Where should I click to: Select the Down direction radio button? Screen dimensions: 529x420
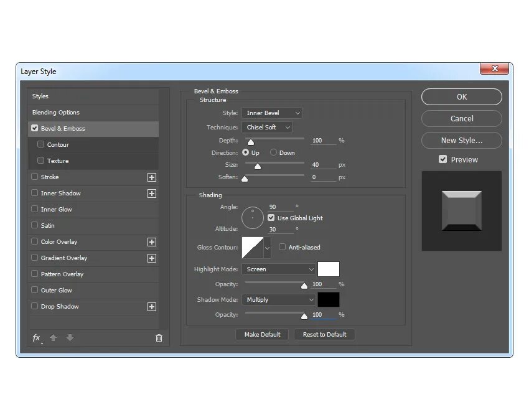(273, 152)
